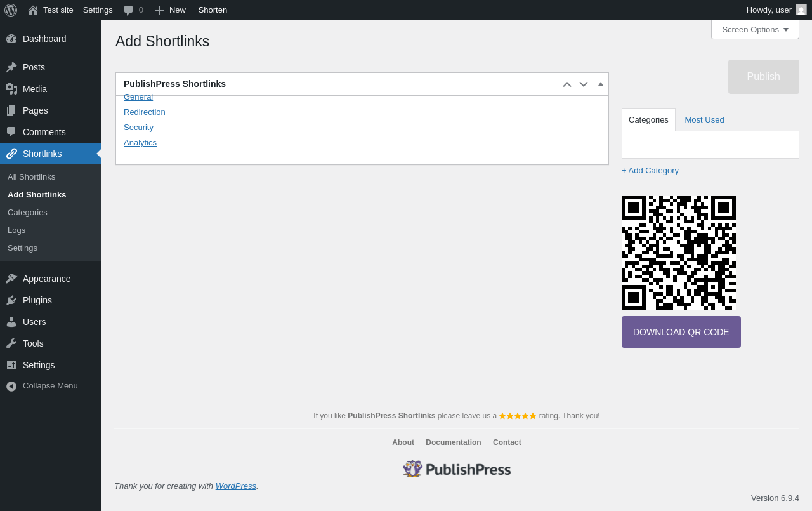Open Categories in the Shortlinks submenu

click(x=51, y=212)
